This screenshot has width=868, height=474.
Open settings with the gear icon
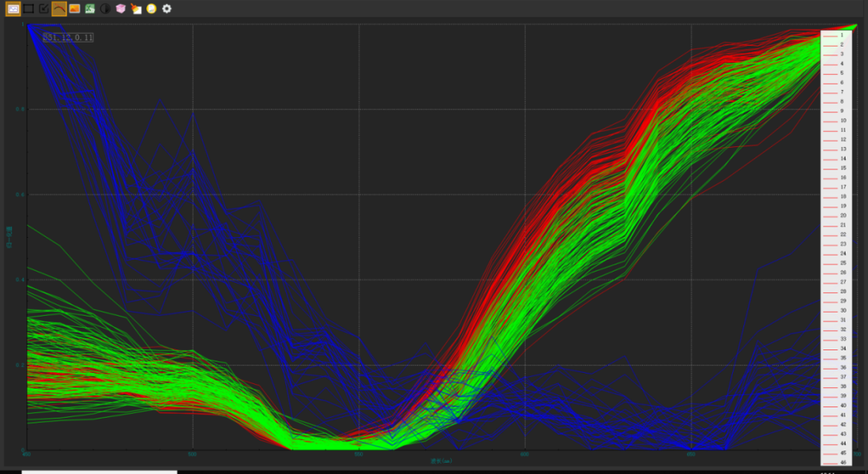click(166, 9)
